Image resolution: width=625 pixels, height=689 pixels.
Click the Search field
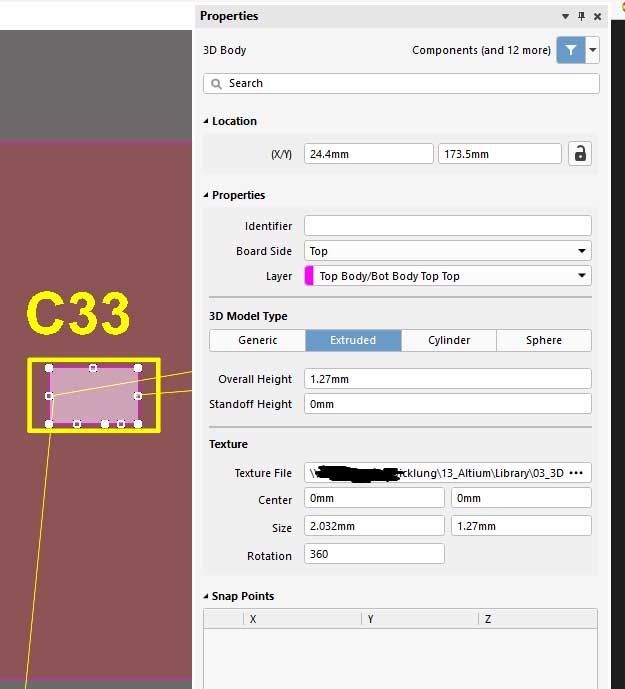pos(400,83)
